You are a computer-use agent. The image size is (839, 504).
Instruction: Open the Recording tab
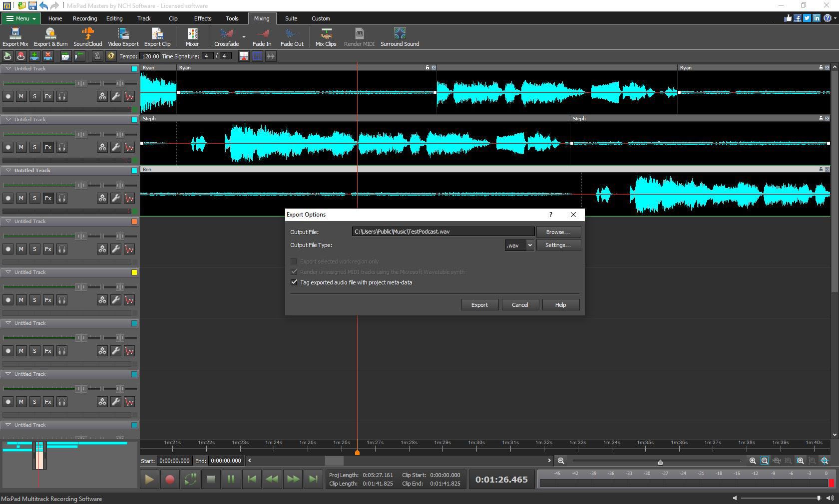(x=84, y=18)
